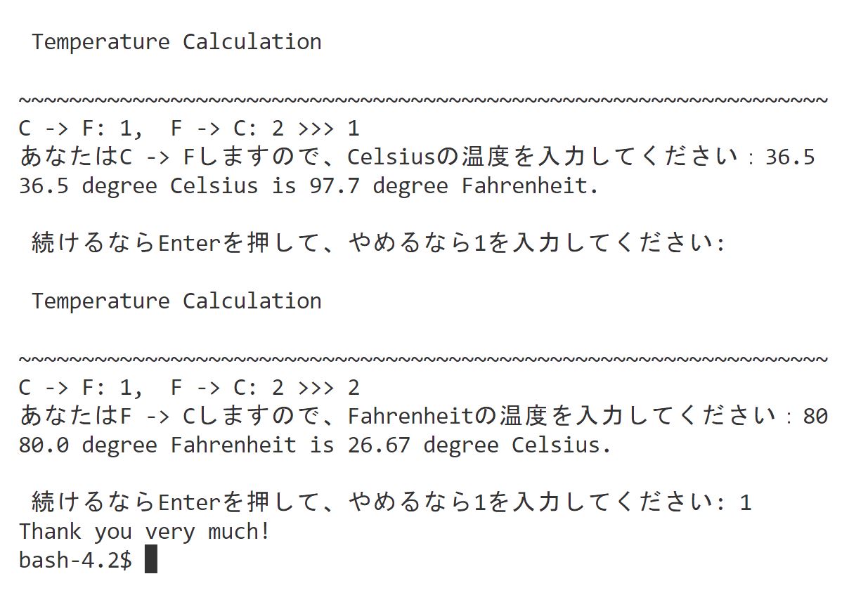Click the first 続けるならEnter prompt line
Image resolution: width=868 pixels, height=607 pixels.
pyautogui.click(x=377, y=244)
